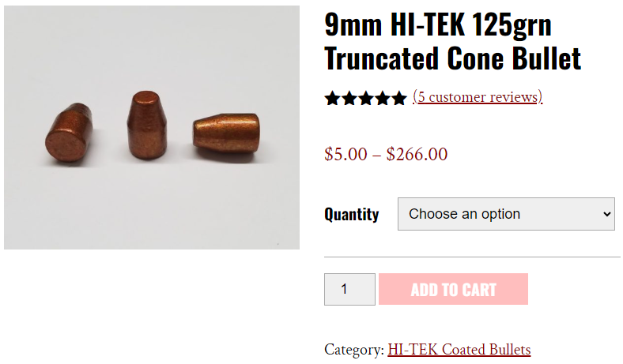This screenshot has width=623, height=364.
Task: Click the fourth rating star
Action: pos(383,98)
